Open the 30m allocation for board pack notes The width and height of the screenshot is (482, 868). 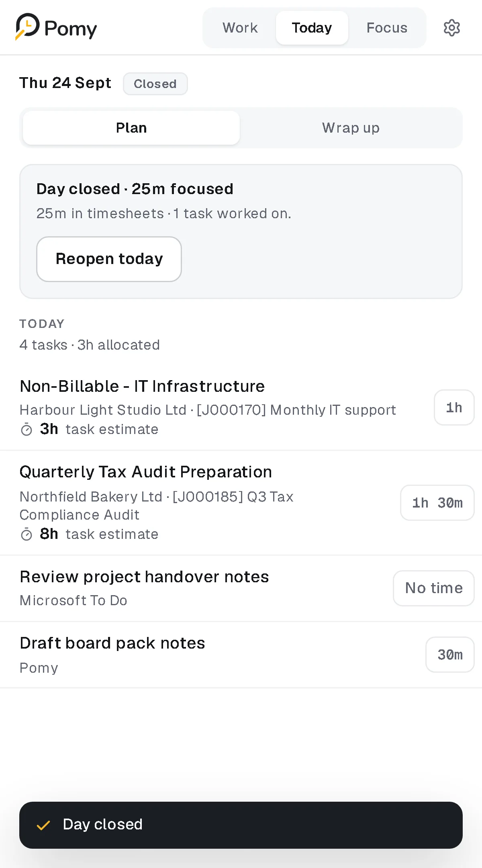[x=450, y=655]
